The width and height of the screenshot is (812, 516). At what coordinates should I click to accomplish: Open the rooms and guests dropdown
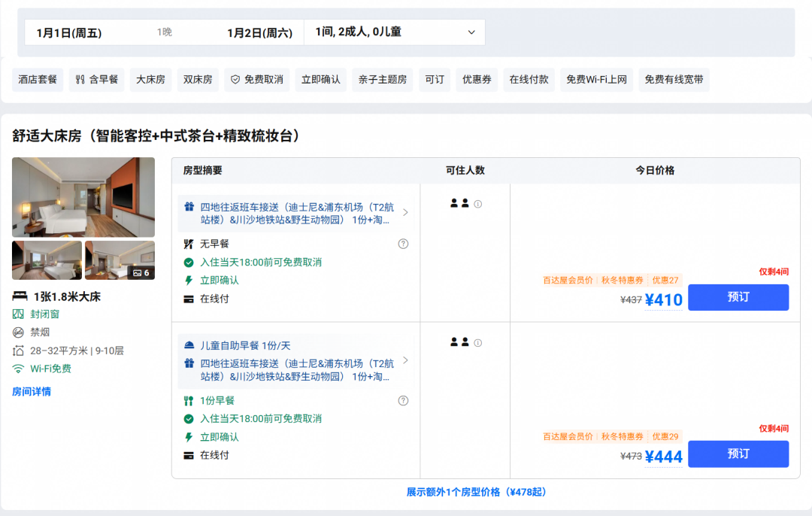pos(395,32)
